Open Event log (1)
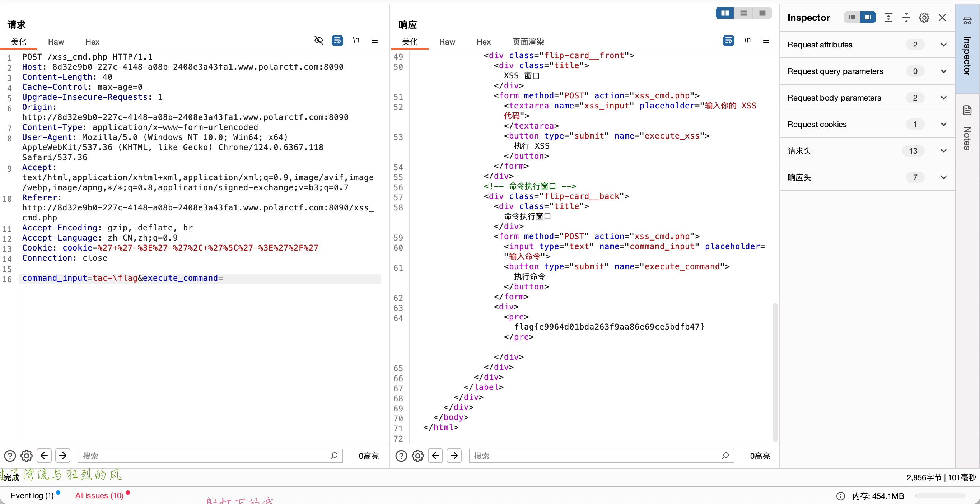 32,495
